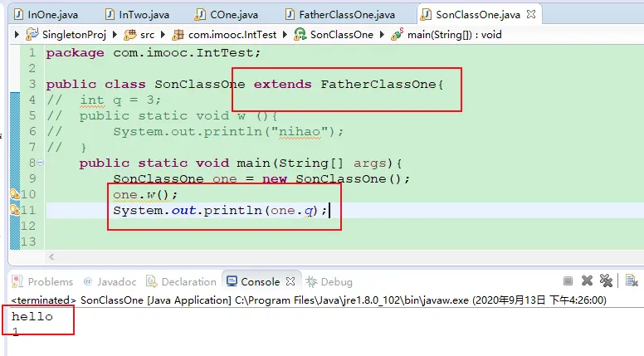Click the Problems view icon
Screen dimensions: 644x356
point(17,281)
